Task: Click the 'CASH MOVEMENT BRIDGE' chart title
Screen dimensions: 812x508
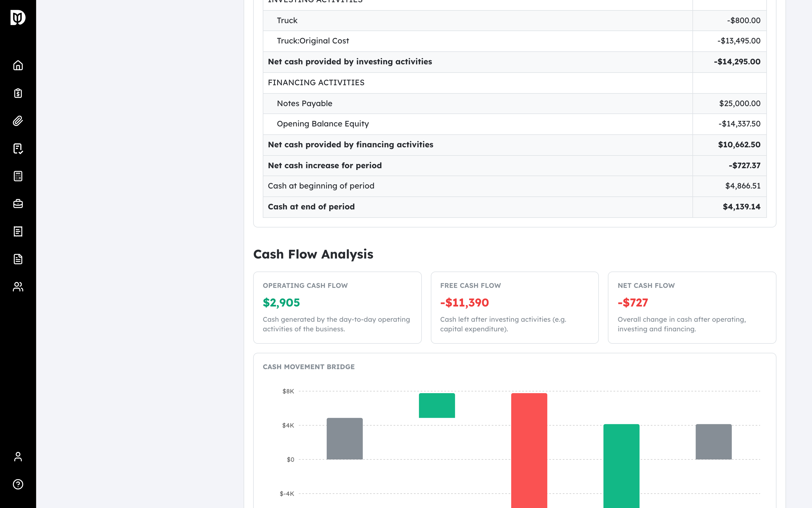Action: (309, 367)
